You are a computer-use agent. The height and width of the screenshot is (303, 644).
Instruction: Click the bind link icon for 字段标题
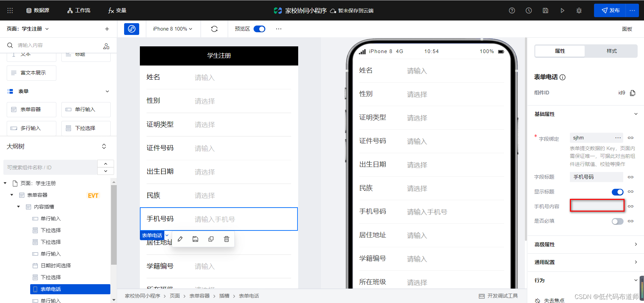pos(631,177)
